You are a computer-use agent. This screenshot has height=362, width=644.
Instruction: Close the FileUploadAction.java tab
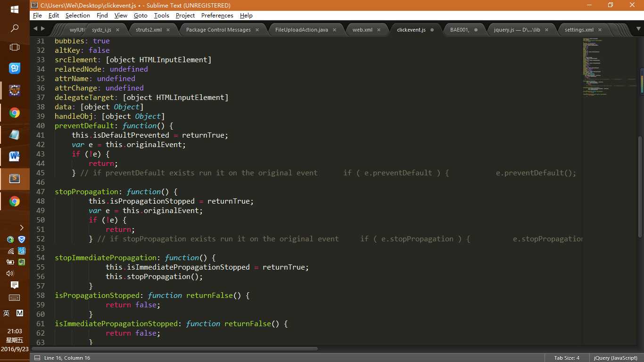pos(335,30)
